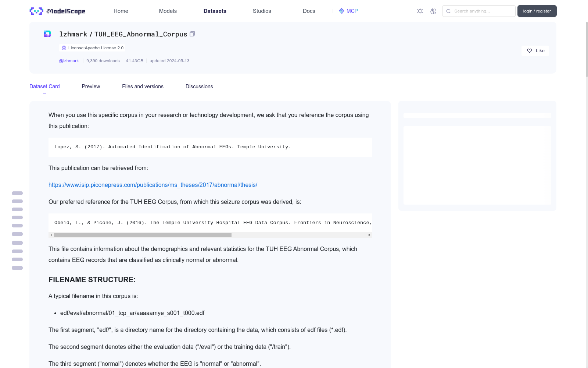
Task: Click the FILENAME STRUCTURE heading
Action: tap(92, 280)
